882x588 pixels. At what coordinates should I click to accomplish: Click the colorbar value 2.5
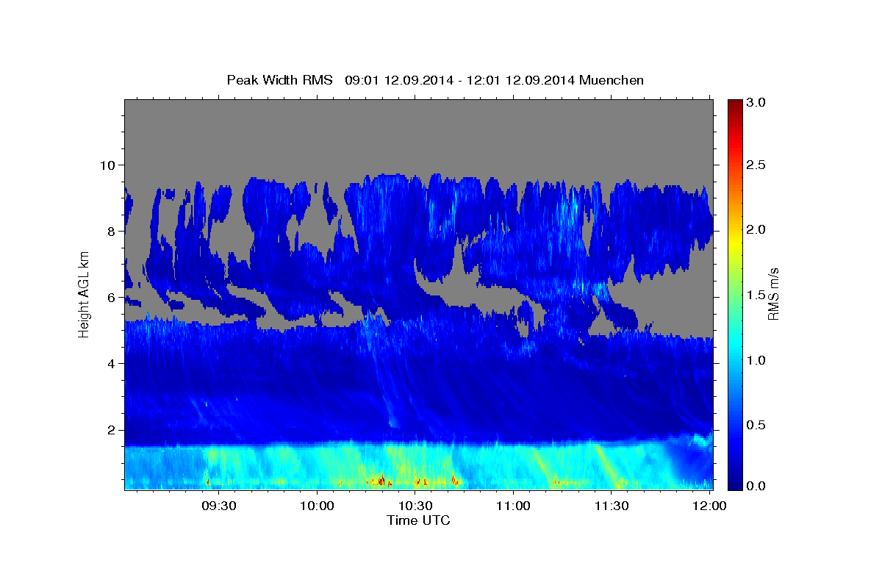(x=758, y=165)
